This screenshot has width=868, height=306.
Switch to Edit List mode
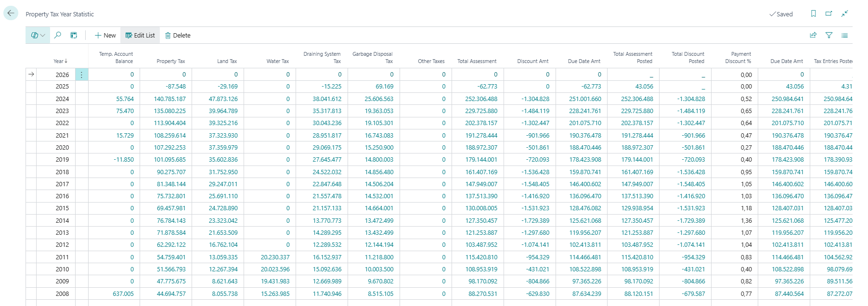[x=140, y=35]
